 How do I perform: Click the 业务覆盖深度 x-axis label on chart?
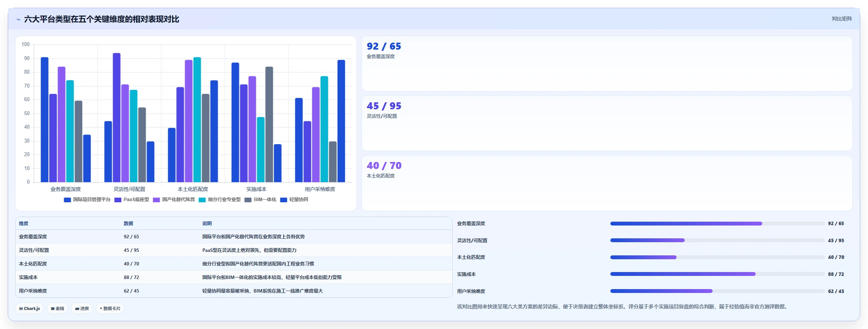point(66,189)
